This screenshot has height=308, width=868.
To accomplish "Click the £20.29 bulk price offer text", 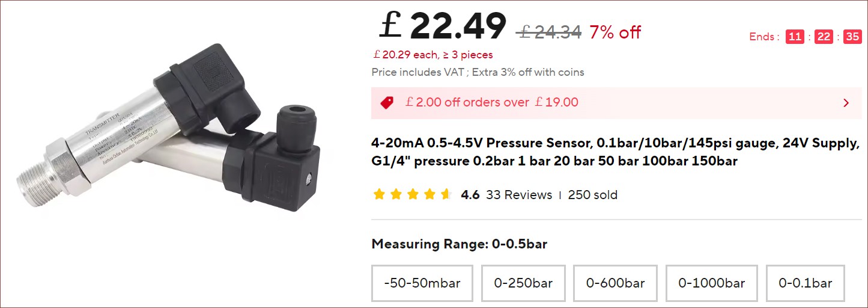I will tap(432, 55).
